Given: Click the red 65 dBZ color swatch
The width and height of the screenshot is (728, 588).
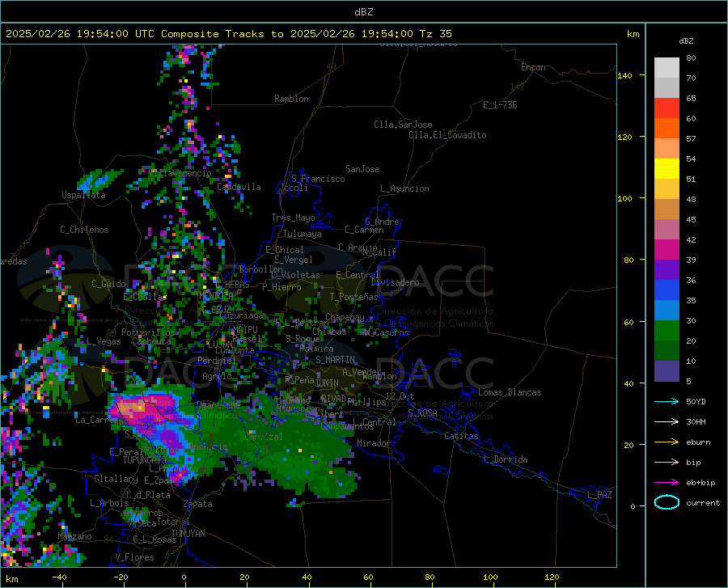Looking at the screenshot, I should pos(667,108).
